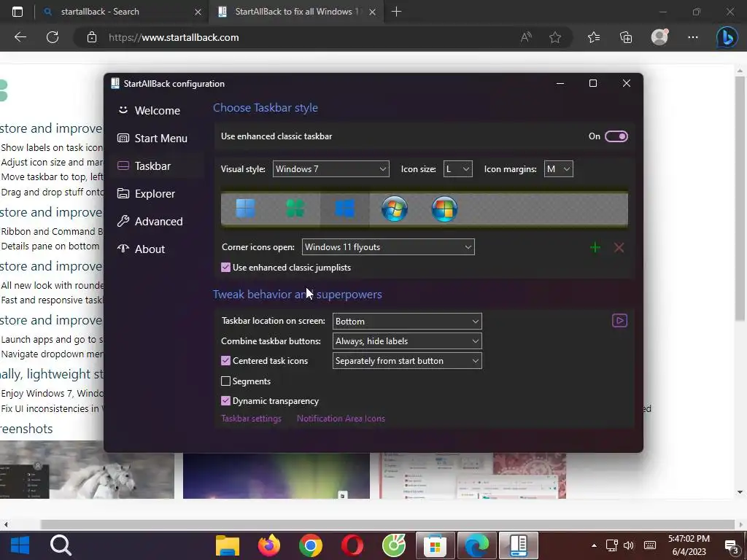This screenshot has width=747, height=560.
Task: Switch to Edge taskbar icon
Action: [x=477, y=545]
